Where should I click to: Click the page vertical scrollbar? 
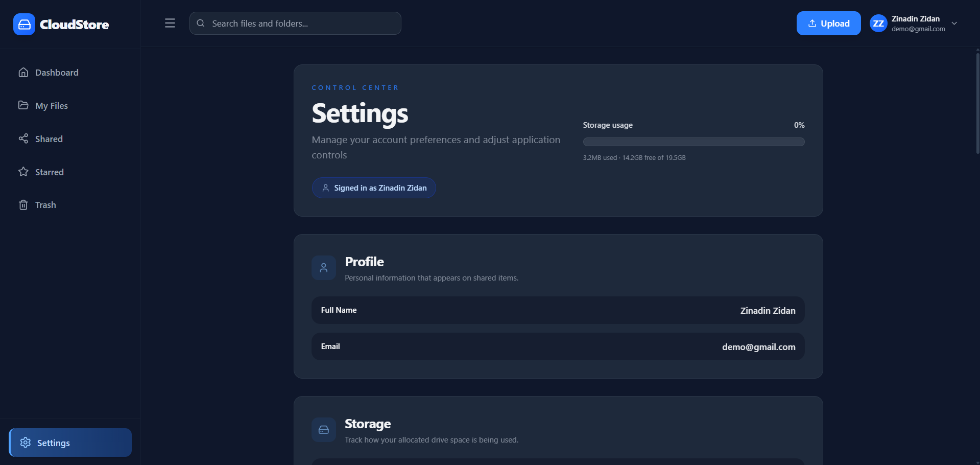click(x=977, y=102)
